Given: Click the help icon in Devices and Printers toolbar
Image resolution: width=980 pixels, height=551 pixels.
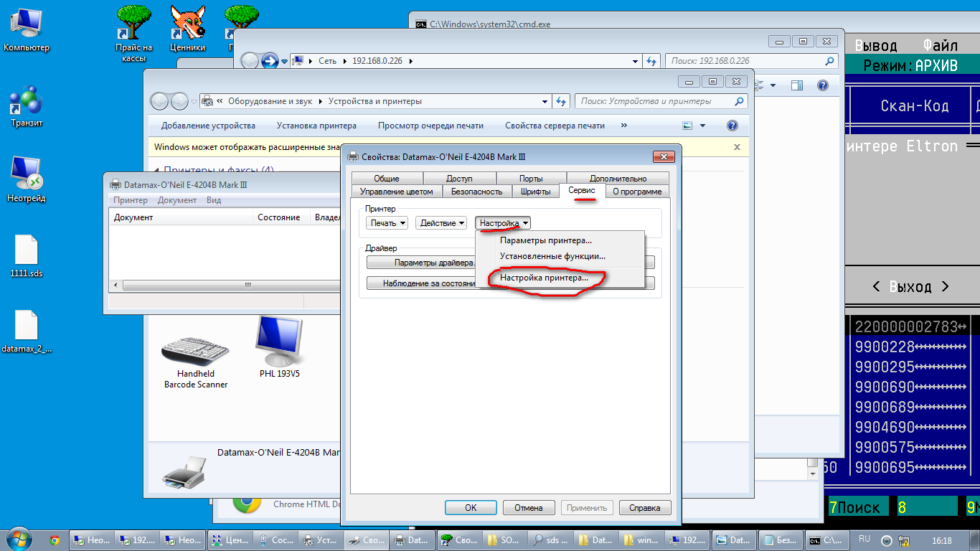Looking at the screenshot, I should point(732,126).
